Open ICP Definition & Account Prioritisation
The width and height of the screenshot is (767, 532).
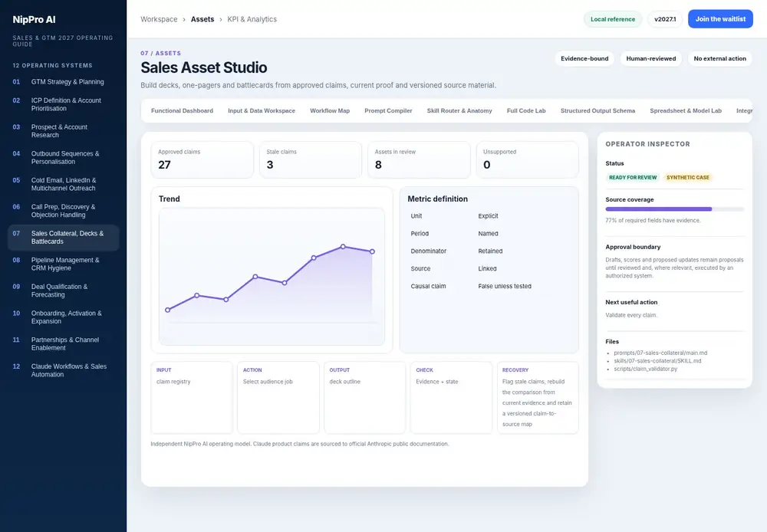63,104
